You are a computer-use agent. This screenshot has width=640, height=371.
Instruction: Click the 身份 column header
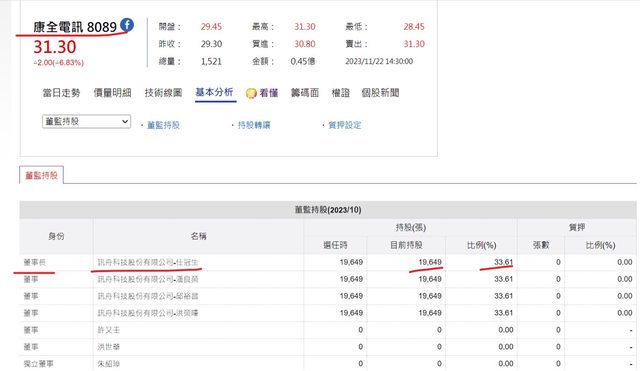(x=56, y=236)
